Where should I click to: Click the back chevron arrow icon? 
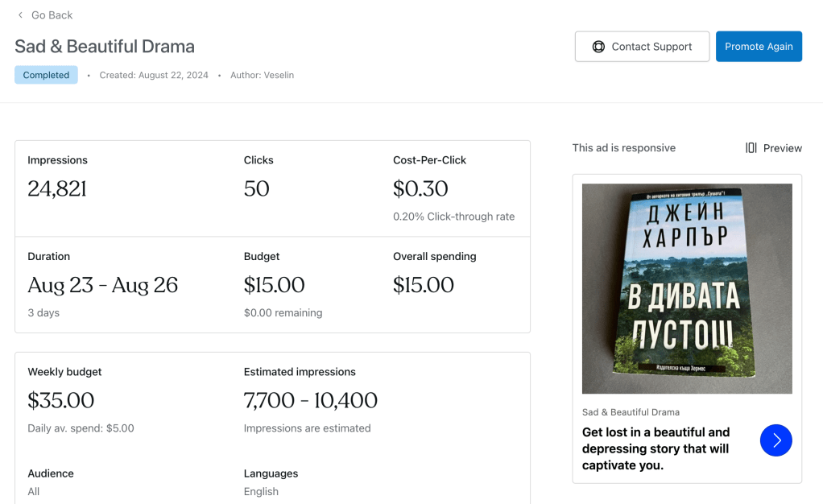coord(20,15)
